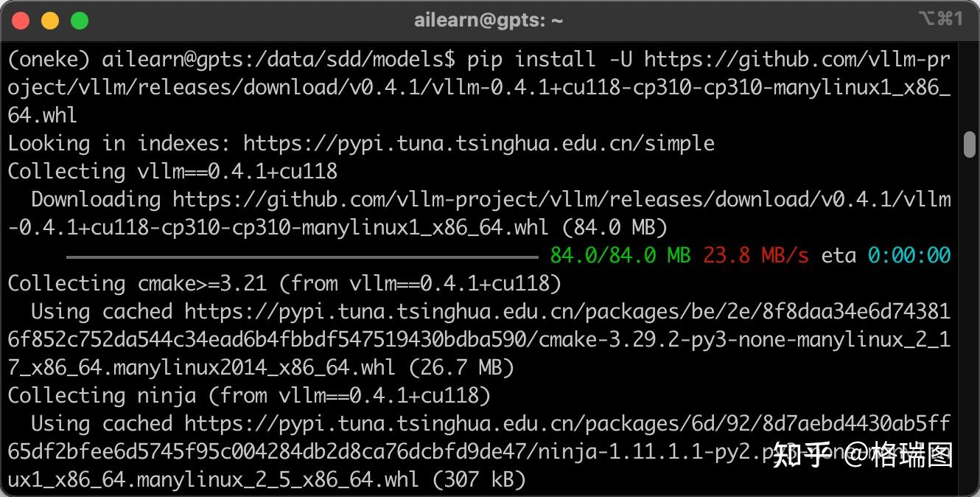Click the green 84.0/84.0 MB text
980x497 pixels.
620,256
